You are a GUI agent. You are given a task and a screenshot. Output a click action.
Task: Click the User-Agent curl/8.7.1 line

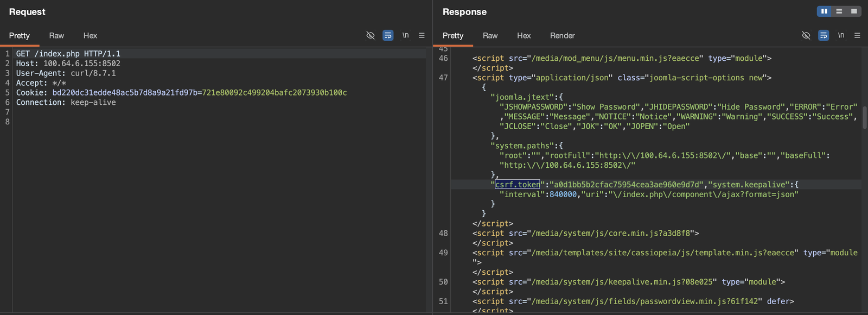tap(66, 73)
